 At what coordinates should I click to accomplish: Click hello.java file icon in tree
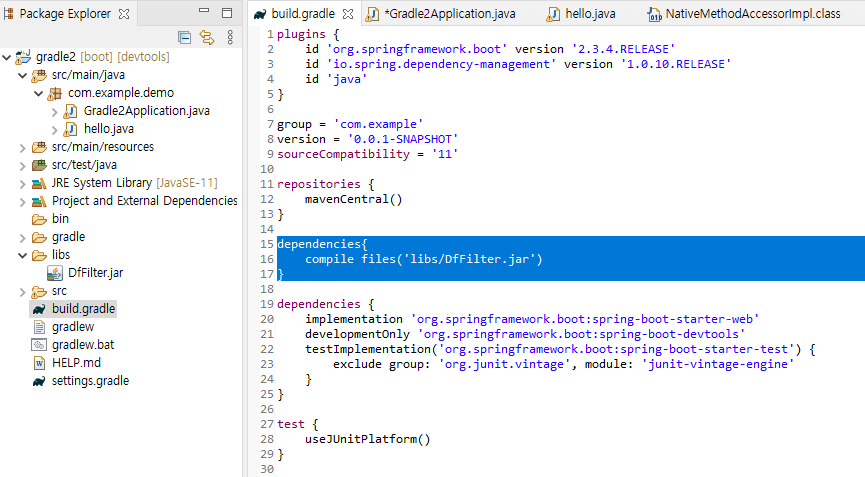[x=70, y=130]
